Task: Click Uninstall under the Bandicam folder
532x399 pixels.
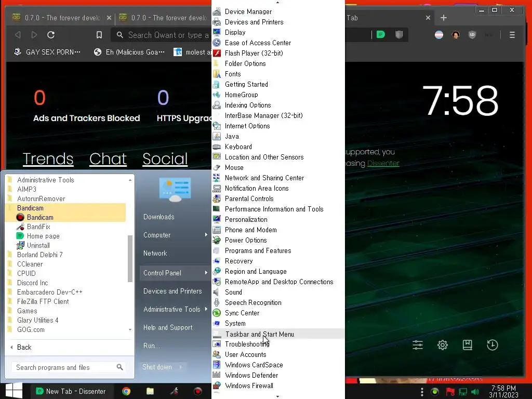Action: [x=38, y=245]
